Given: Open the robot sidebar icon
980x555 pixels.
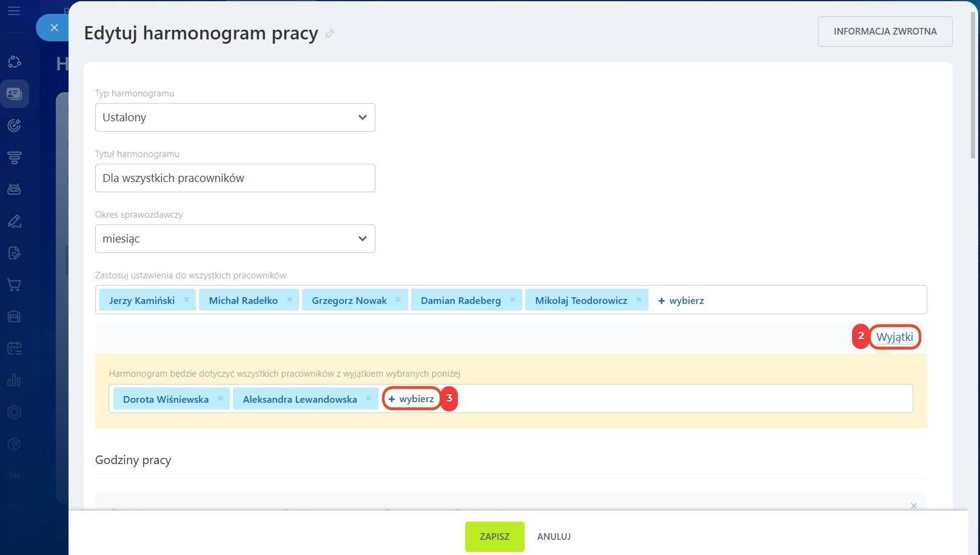Looking at the screenshot, I should pos(14,189).
